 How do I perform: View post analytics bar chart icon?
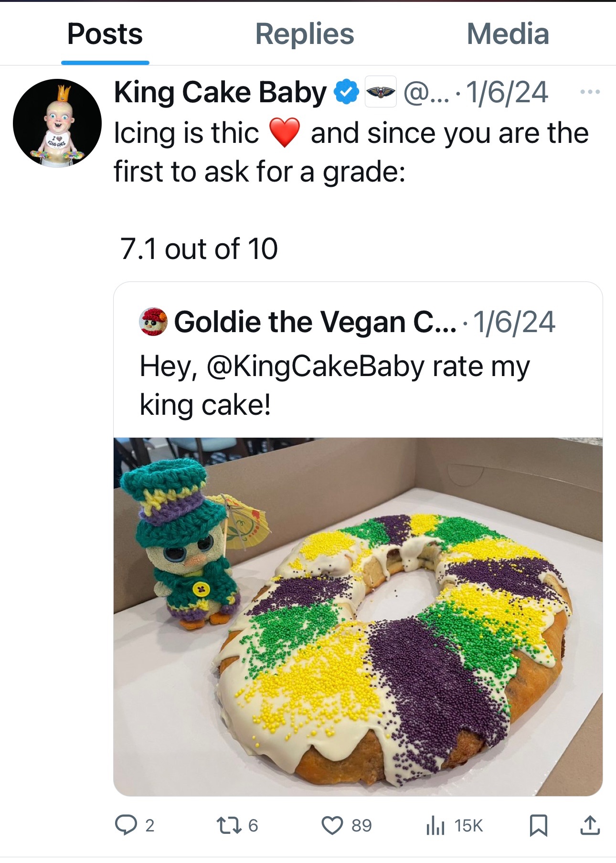[435, 825]
